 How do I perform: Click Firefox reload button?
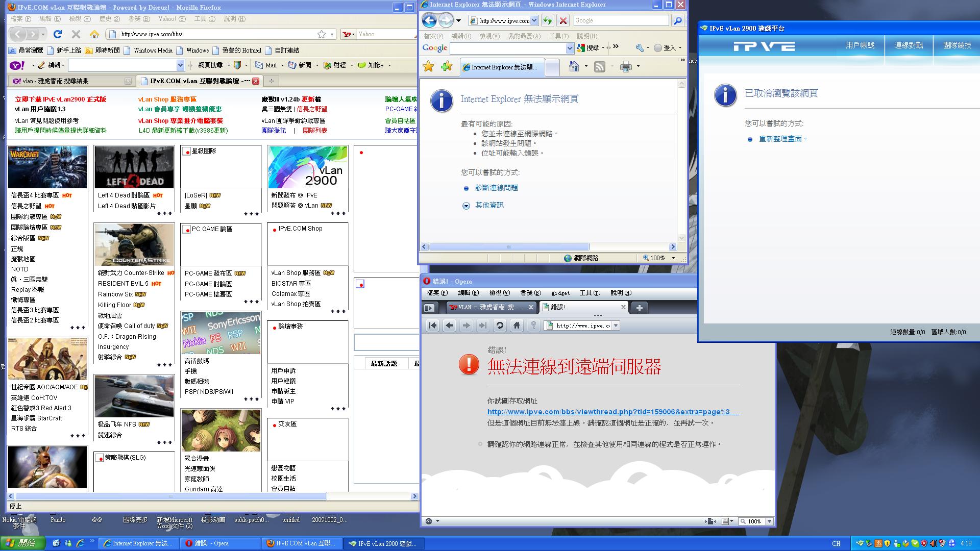pos(58,34)
